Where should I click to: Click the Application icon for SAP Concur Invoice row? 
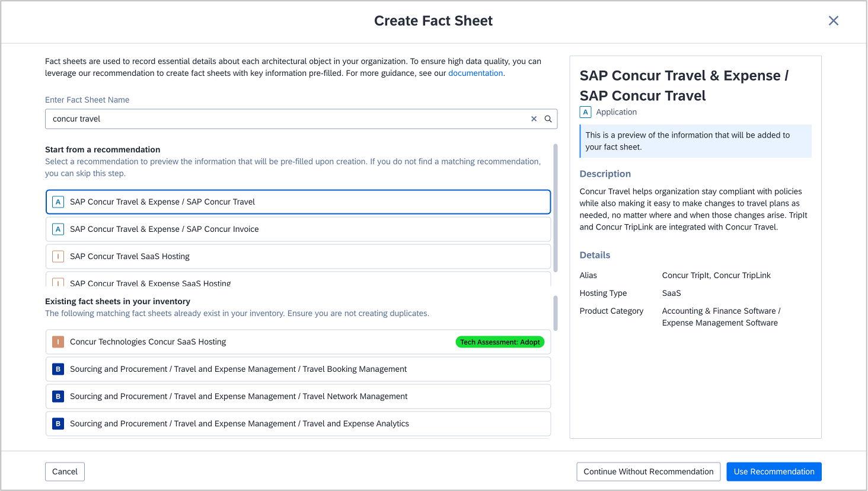tap(58, 229)
